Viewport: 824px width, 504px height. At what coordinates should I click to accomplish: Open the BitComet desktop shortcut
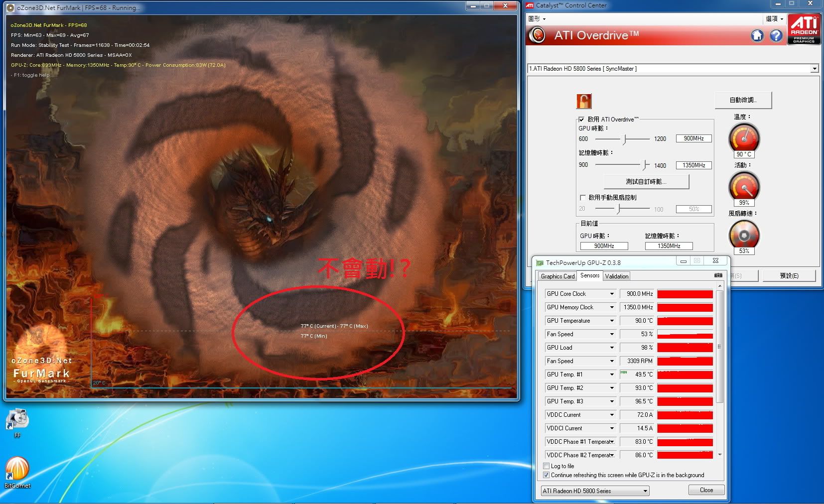[17, 472]
